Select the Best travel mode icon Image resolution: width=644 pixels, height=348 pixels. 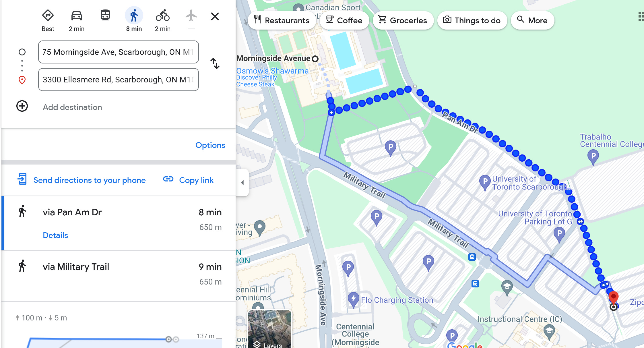pos(48,16)
